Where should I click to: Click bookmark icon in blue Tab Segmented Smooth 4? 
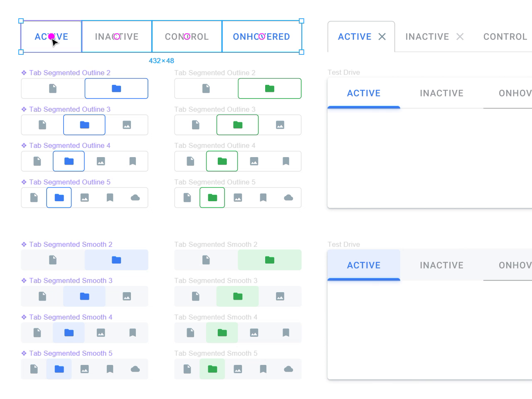(133, 332)
